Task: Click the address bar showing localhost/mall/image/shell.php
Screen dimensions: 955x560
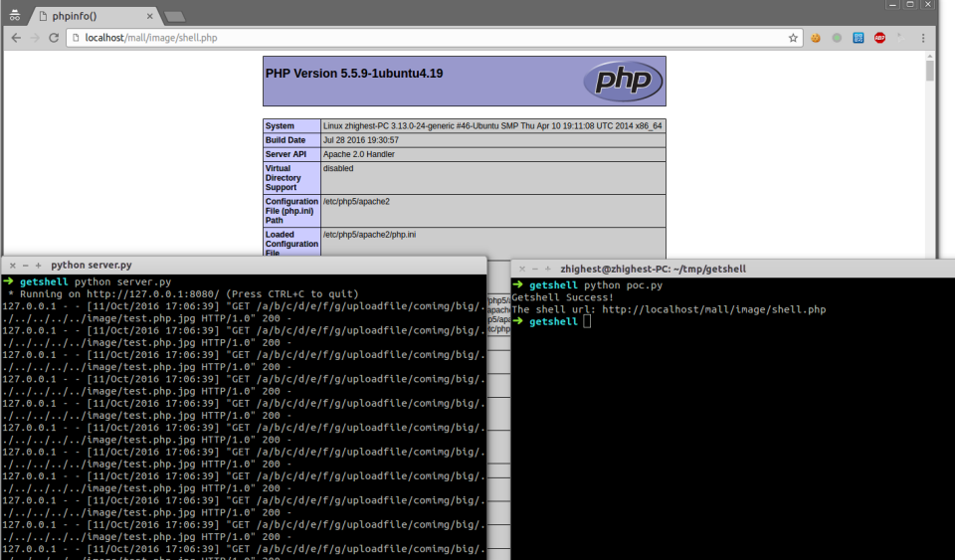Action: pyautogui.click(x=428, y=38)
